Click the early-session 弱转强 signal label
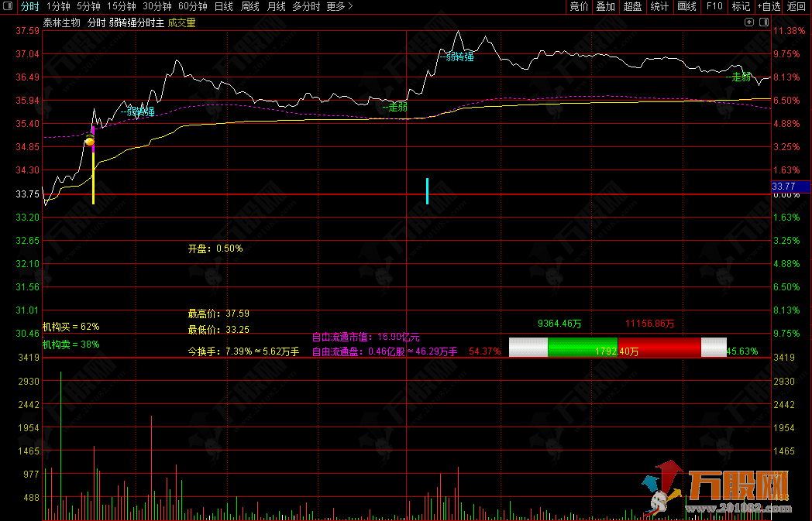812x521 pixels. [x=138, y=111]
